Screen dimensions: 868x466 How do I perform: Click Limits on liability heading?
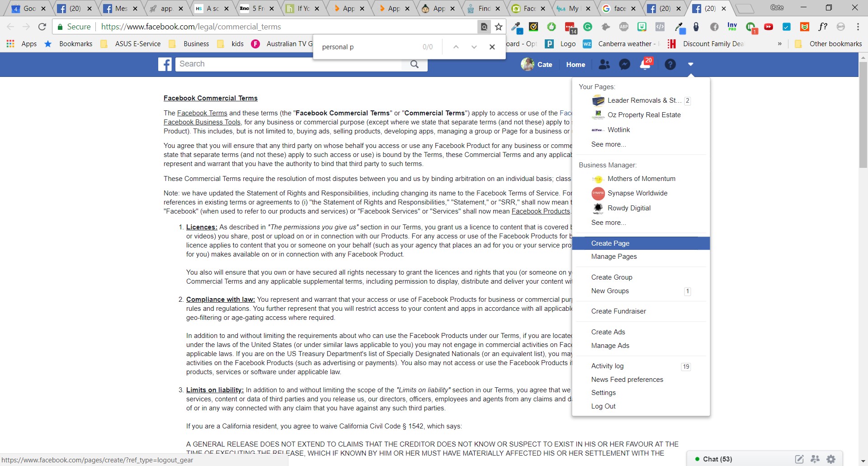click(215, 390)
